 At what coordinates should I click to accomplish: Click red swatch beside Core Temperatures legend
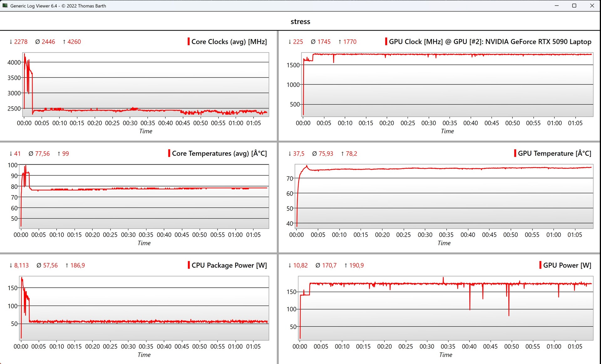click(169, 153)
